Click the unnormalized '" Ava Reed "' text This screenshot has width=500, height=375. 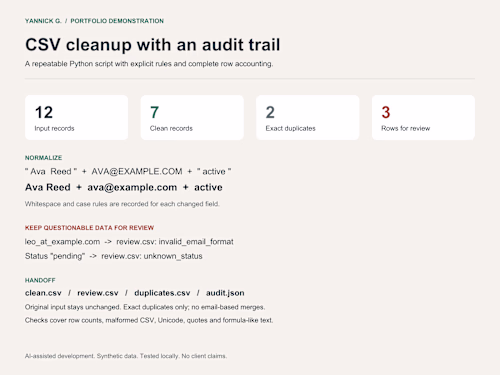51,172
